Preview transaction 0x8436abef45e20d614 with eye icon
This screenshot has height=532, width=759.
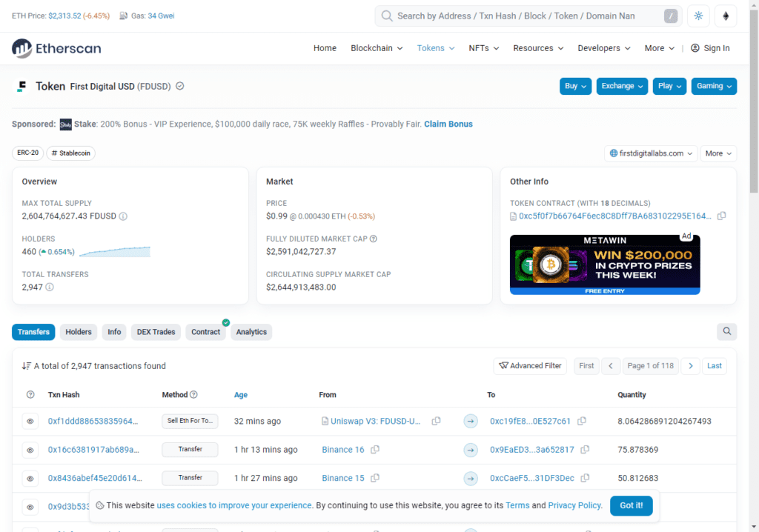(x=30, y=478)
